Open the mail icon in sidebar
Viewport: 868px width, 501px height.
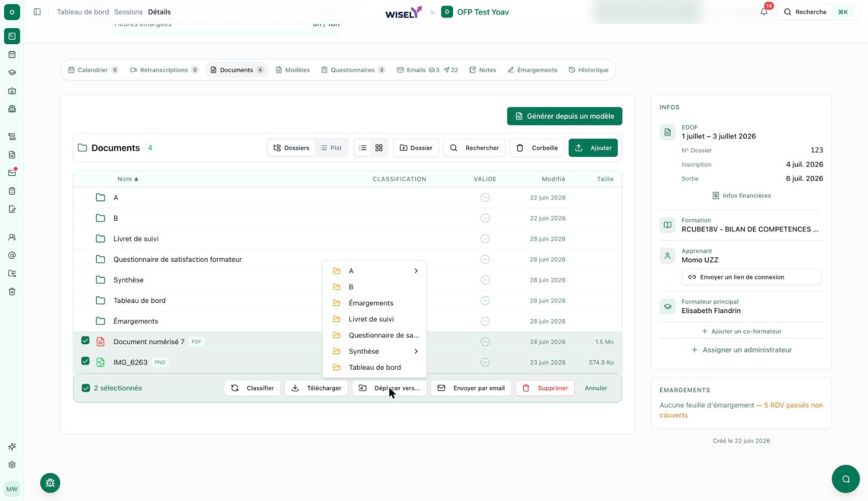click(x=12, y=173)
